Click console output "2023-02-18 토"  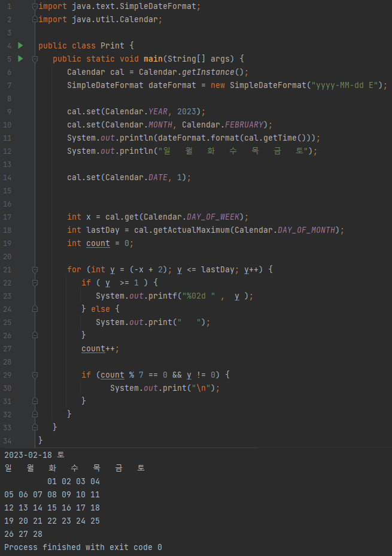[x=34, y=455]
